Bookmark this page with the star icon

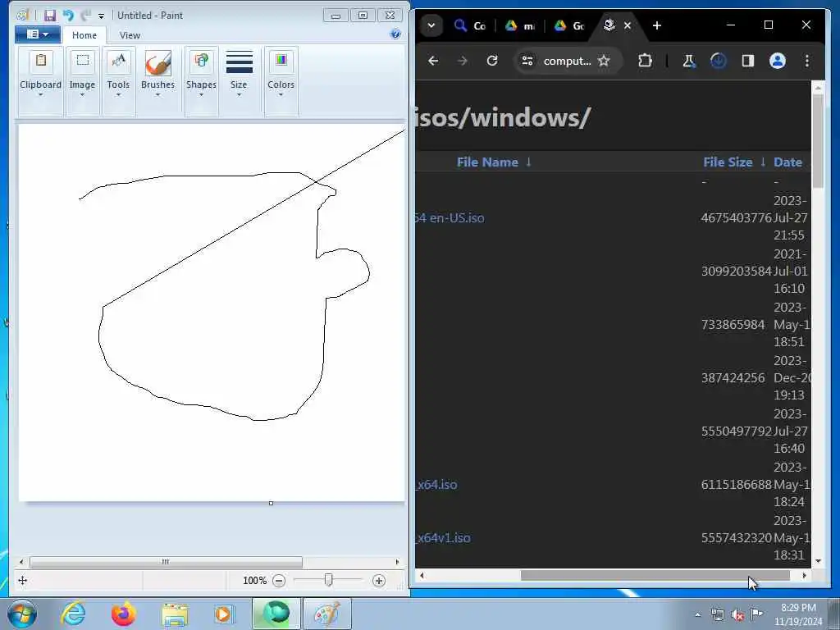coord(604,61)
